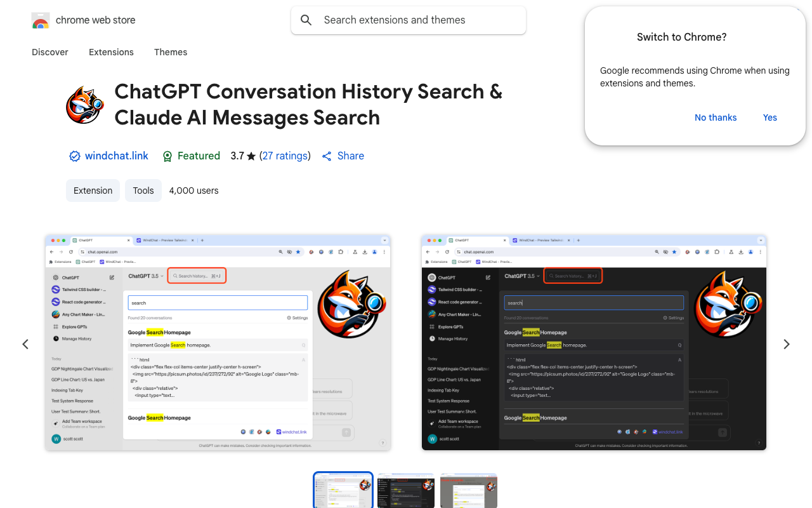Open the windchat.link publisher link
This screenshot has width=812, height=508.
(x=117, y=156)
